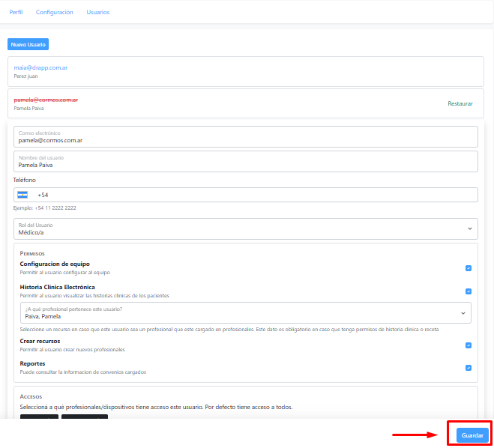The width and height of the screenshot is (494, 448).
Task: Click the 'Permisos' section heading
Action: point(32,253)
